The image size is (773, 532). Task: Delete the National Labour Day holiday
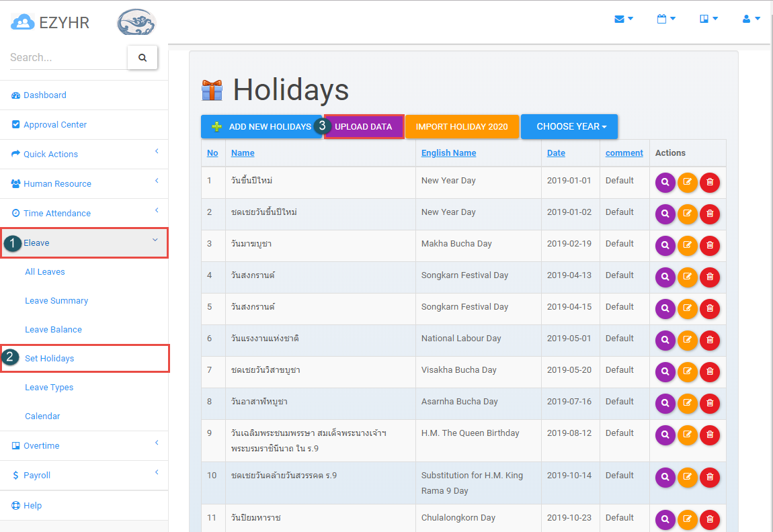pyautogui.click(x=710, y=340)
